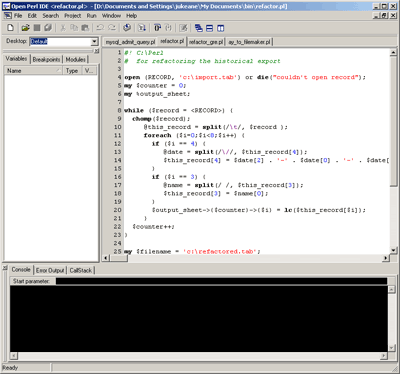Create a new file with toolbar icon

click(10, 28)
